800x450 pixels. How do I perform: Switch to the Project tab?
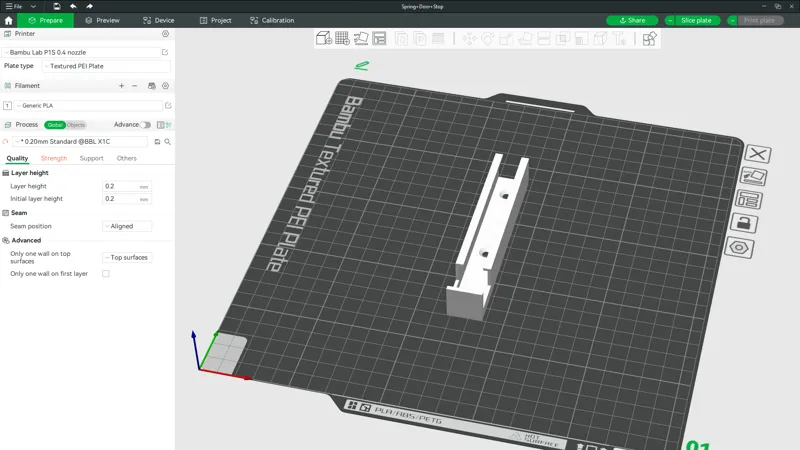216,20
